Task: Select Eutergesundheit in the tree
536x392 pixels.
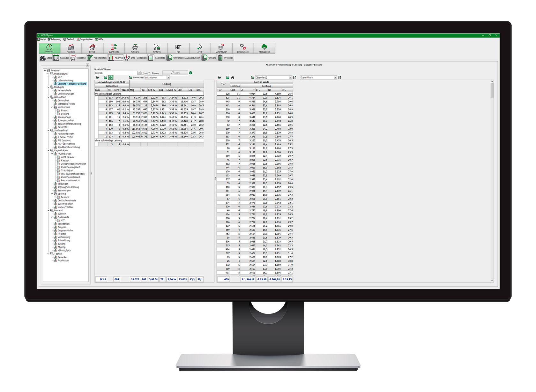Action: coord(66,120)
